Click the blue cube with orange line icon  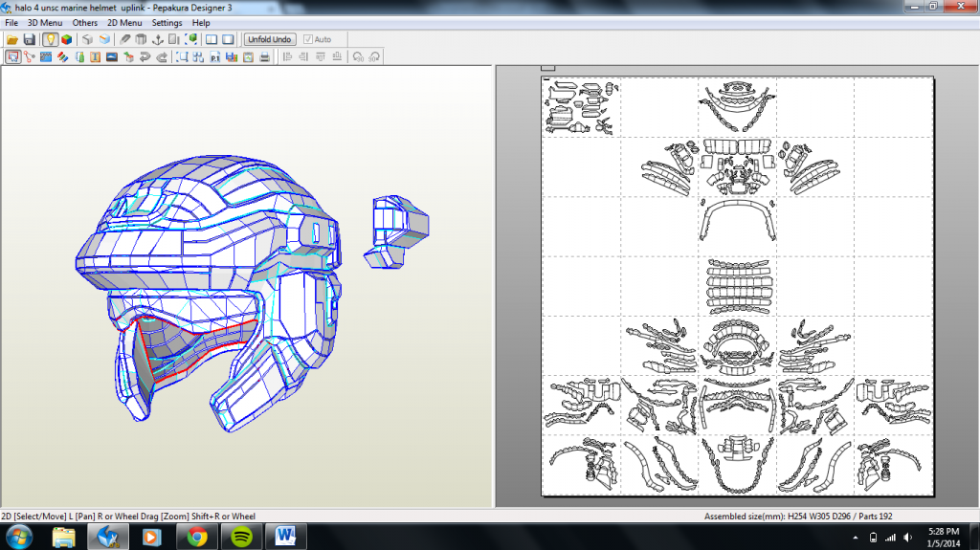(104, 39)
